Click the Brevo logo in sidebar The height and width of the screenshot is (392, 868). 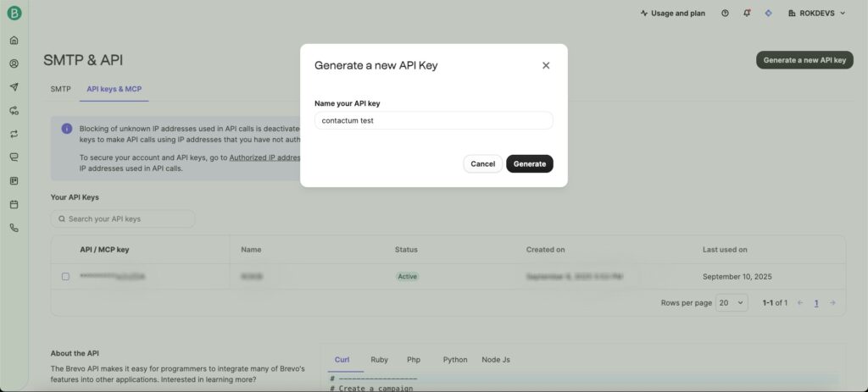pyautogui.click(x=14, y=14)
